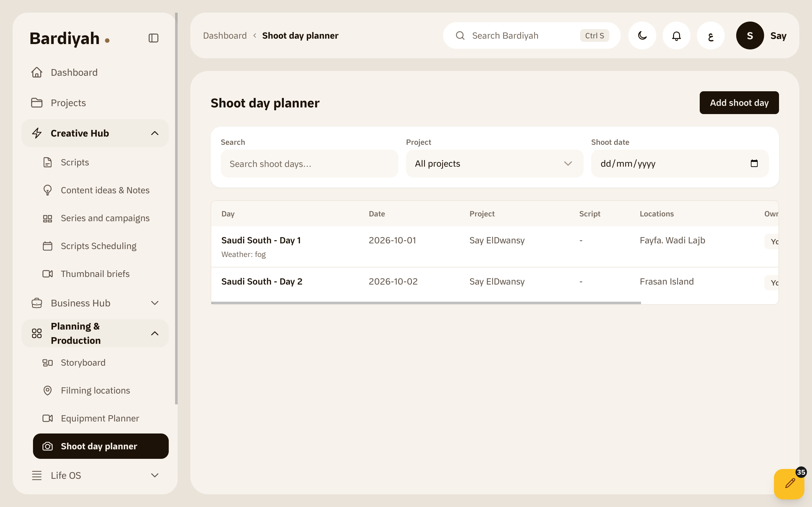Image resolution: width=812 pixels, height=507 pixels.
Task: Click the yellow pencil feedback button
Action: click(x=789, y=484)
